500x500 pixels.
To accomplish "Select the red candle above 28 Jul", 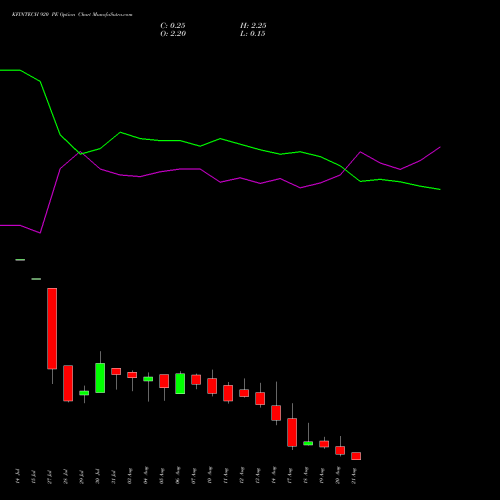I will (x=68, y=383).
